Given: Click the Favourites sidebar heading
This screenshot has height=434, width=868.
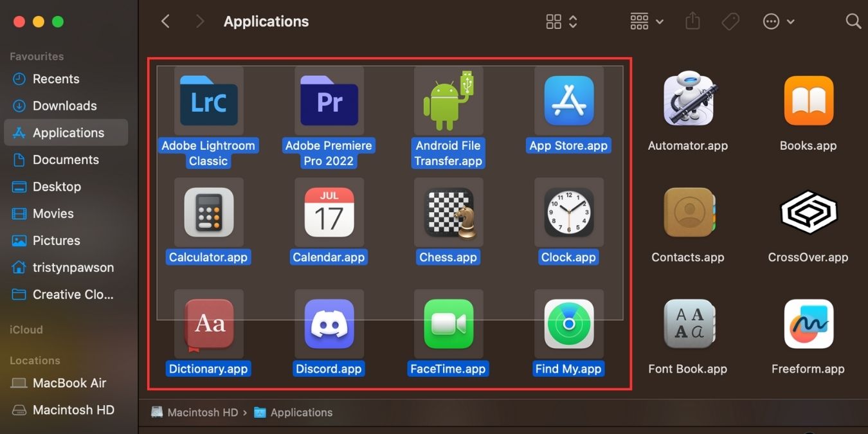Looking at the screenshot, I should 37,57.
